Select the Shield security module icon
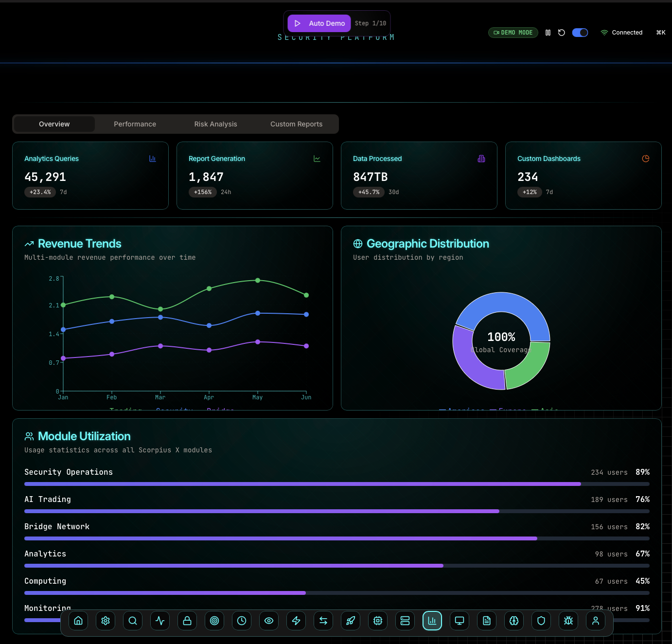 (x=541, y=621)
